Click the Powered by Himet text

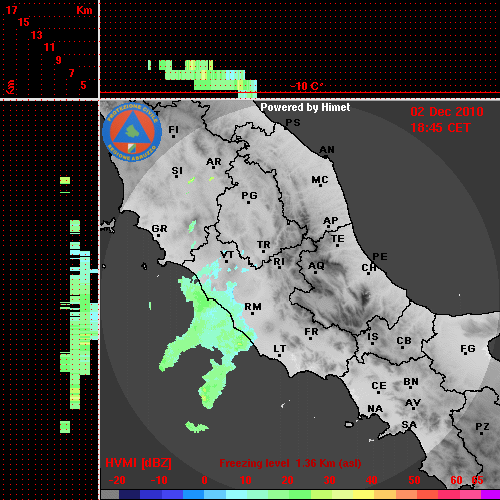(x=305, y=107)
